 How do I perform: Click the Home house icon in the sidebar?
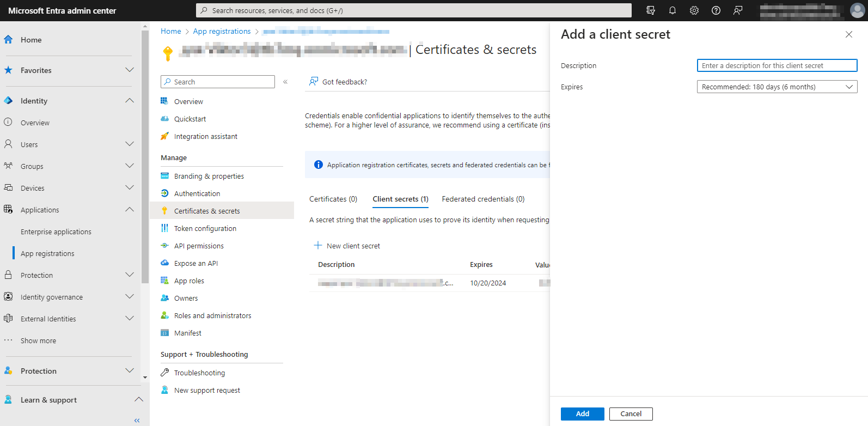[8, 40]
